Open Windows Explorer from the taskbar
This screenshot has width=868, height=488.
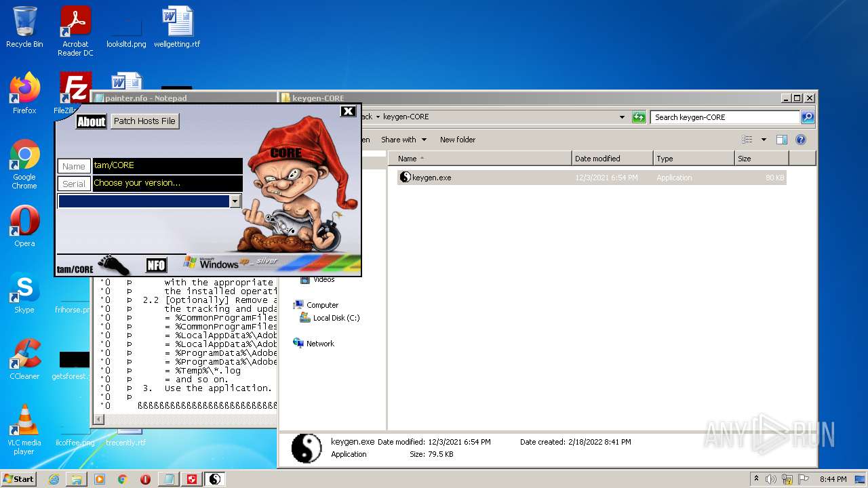(77, 479)
